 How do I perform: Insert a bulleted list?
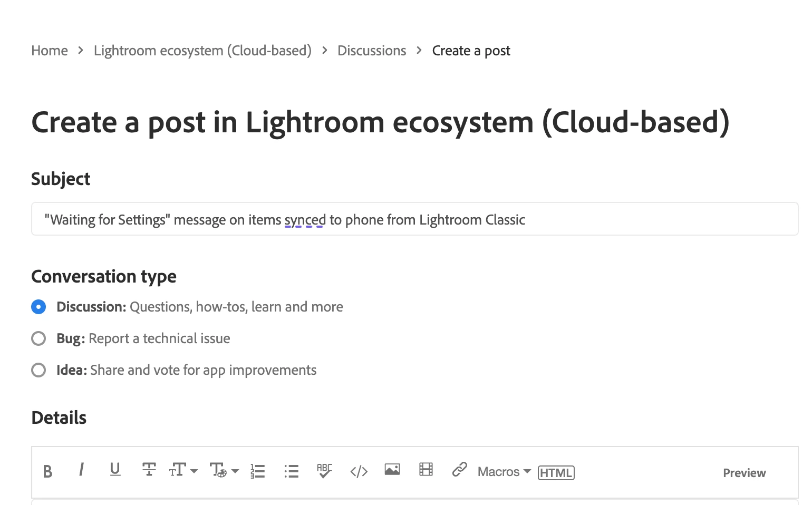pyautogui.click(x=292, y=471)
